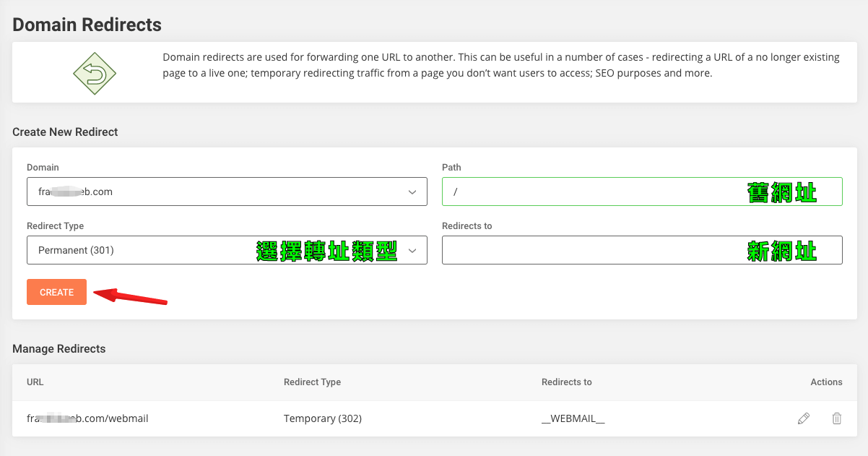Click the webmail URL in Manage Redirects
This screenshot has width=868, height=456.
click(x=87, y=418)
